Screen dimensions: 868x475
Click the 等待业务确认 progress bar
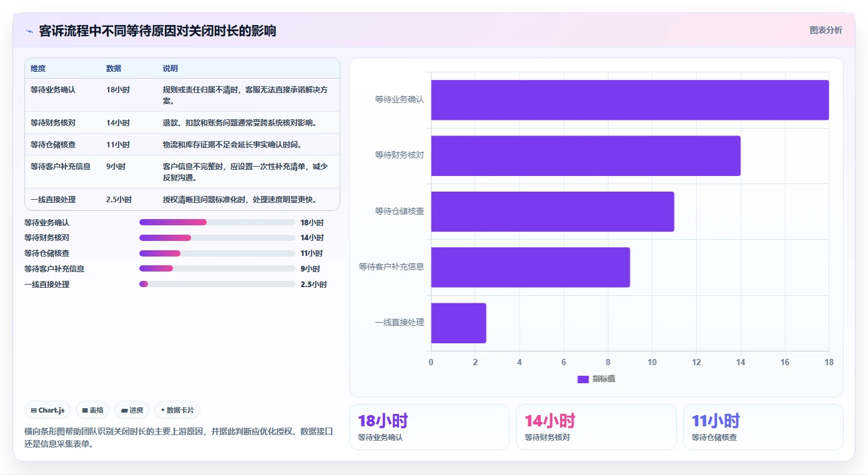coord(217,222)
